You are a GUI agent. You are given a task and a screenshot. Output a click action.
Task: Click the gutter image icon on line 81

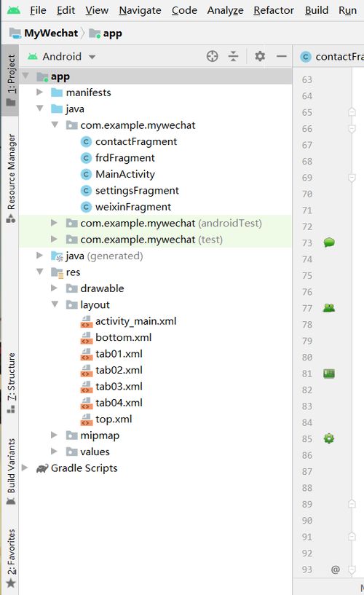[x=329, y=374]
